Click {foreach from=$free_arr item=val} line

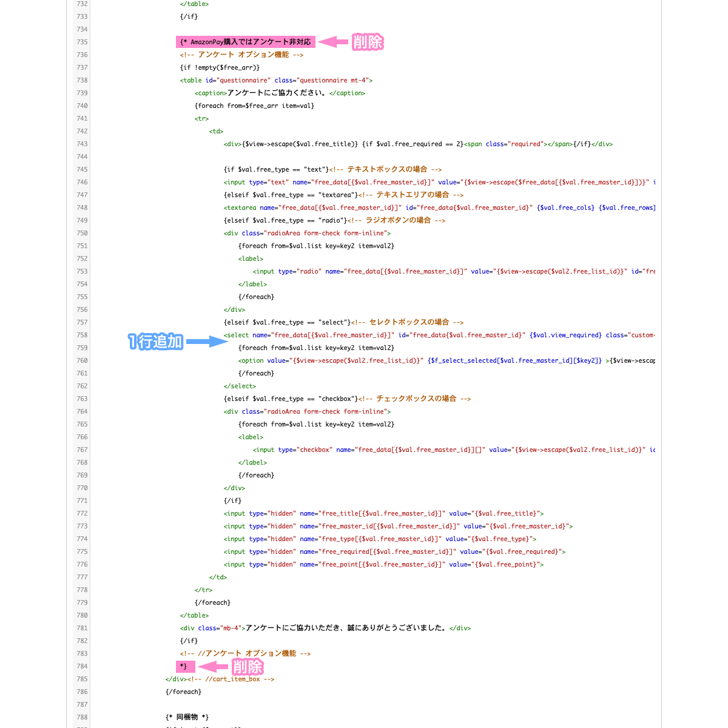[x=254, y=106]
